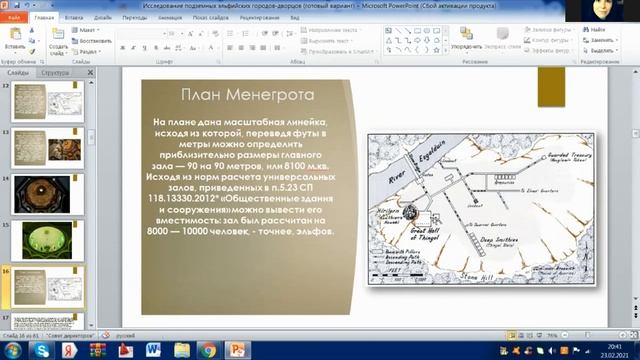The image size is (640, 360).
Task: Click the numbered list icon
Action: pos(246,34)
